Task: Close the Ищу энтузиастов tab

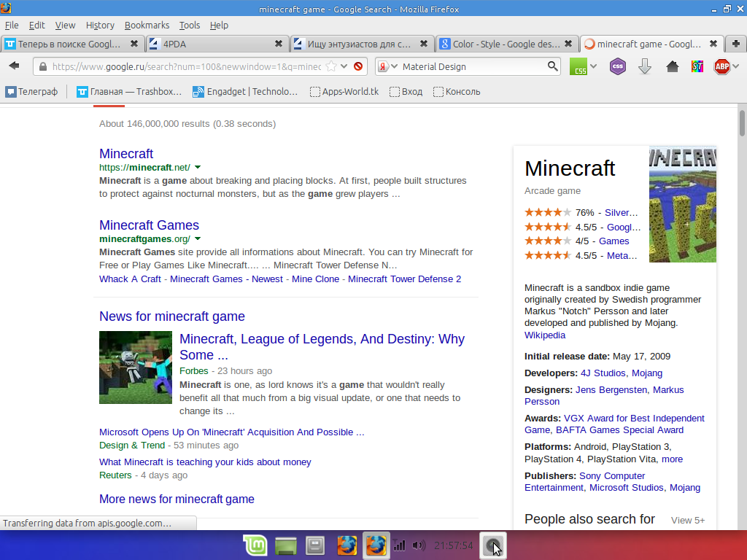Action: [424, 44]
